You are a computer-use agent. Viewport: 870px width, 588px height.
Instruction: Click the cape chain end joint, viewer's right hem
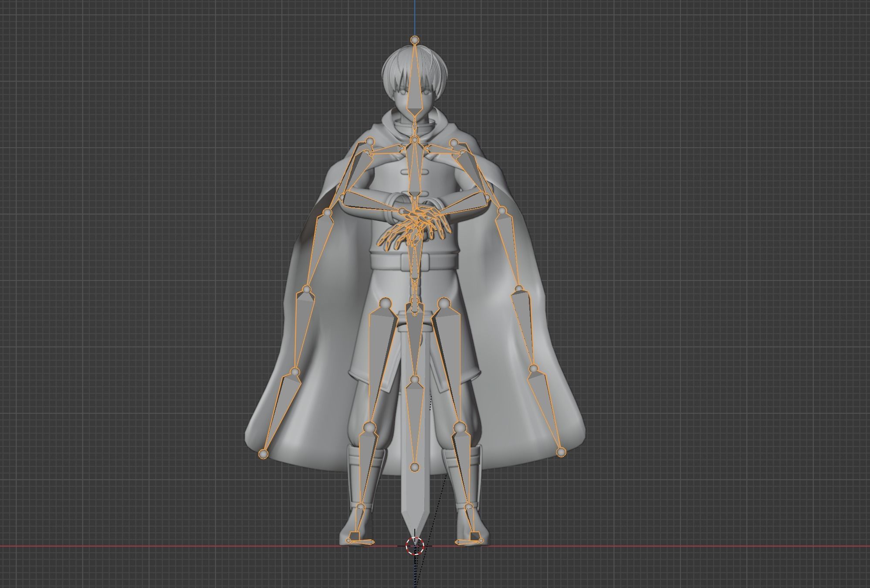pos(561,453)
